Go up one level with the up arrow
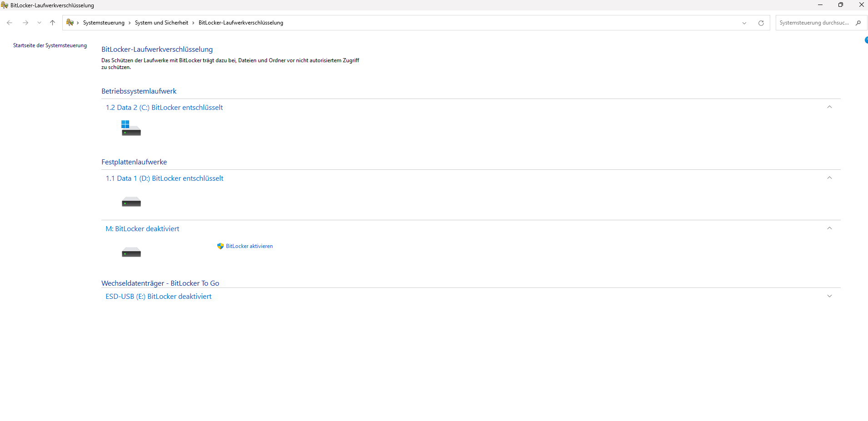 [52, 23]
